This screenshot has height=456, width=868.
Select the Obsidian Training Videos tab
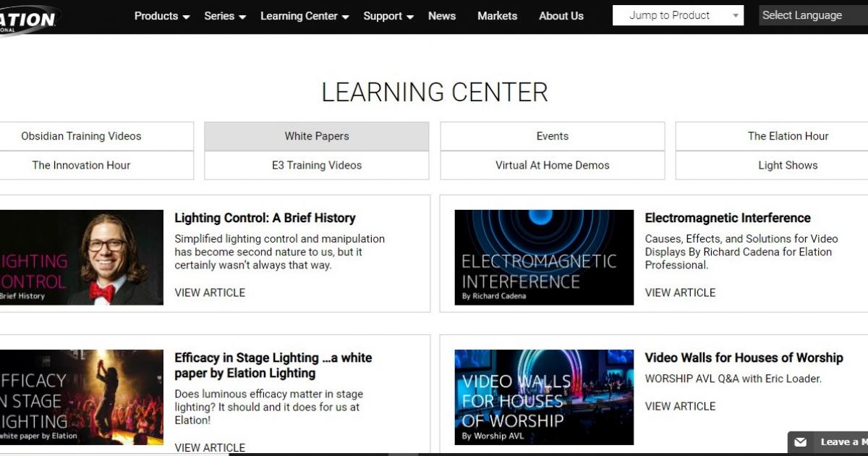point(95,136)
